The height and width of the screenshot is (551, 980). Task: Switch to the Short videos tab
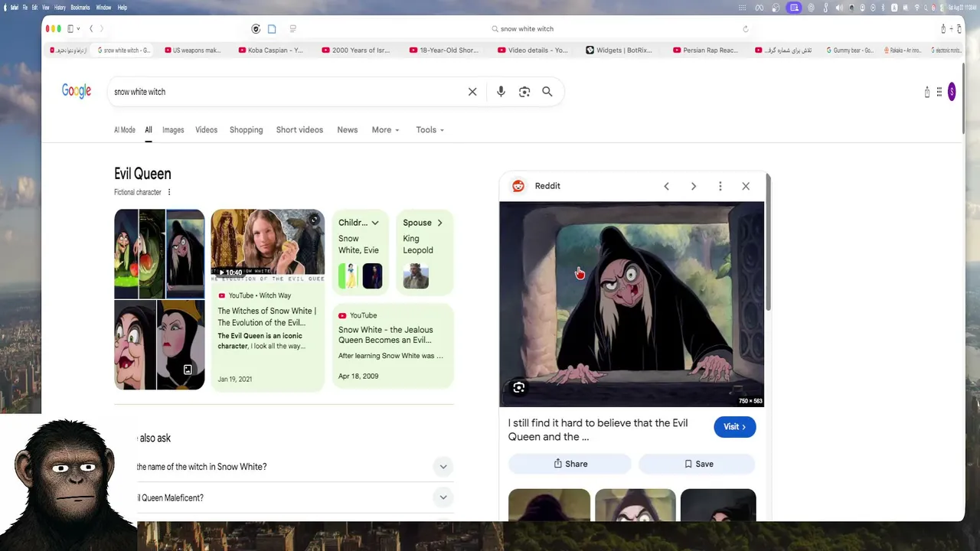click(x=299, y=130)
